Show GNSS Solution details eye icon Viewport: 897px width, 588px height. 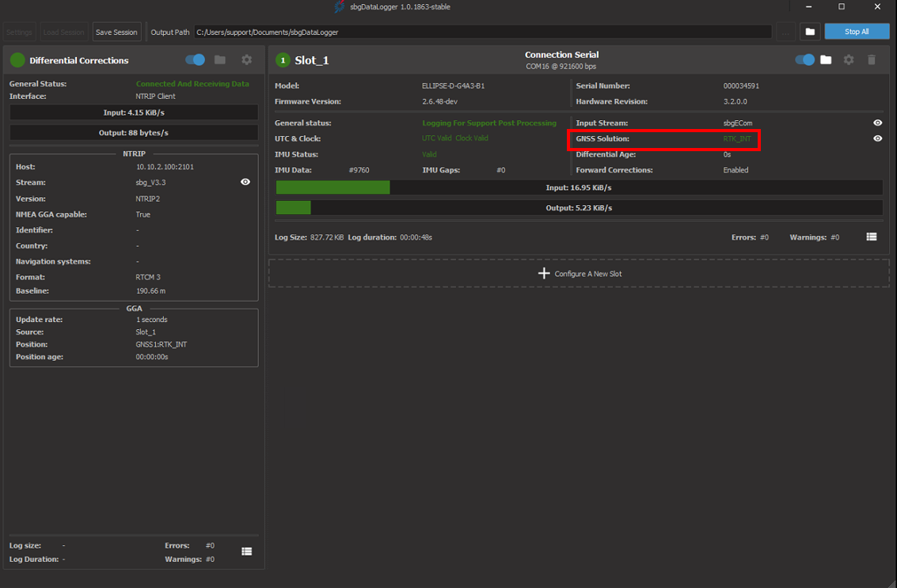click(x=877, y=138)
